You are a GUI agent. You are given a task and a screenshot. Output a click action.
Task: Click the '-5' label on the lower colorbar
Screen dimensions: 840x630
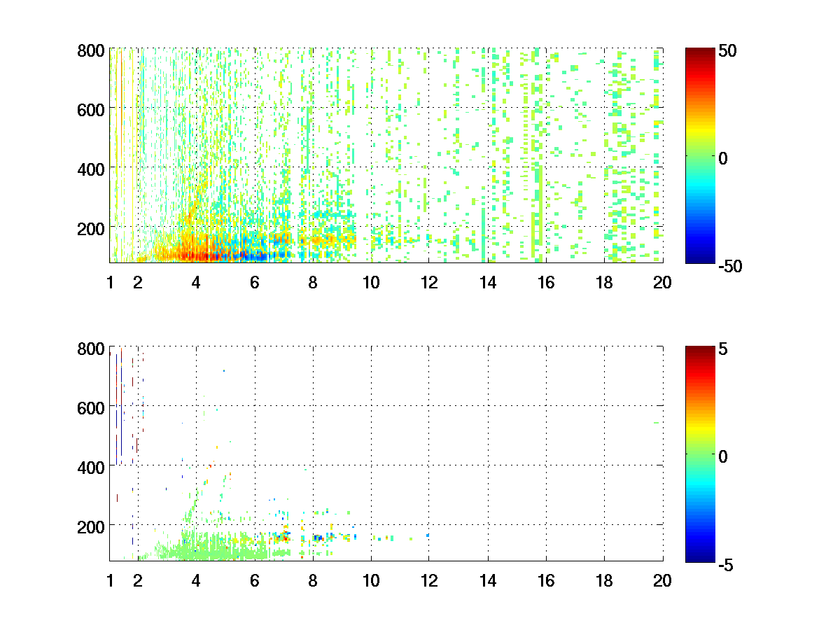pyautogui.click(x=727, y=564)
